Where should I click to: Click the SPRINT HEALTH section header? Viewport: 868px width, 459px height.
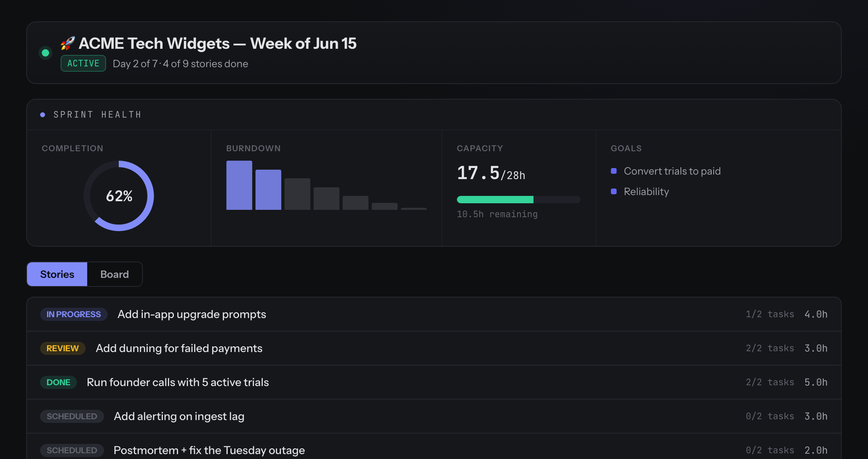[97, 115]
